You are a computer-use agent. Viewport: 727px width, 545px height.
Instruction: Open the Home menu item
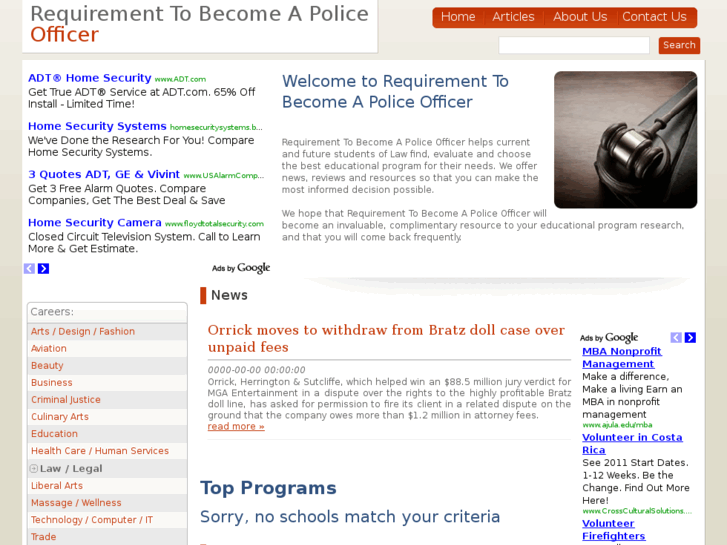tap(458, 17)
